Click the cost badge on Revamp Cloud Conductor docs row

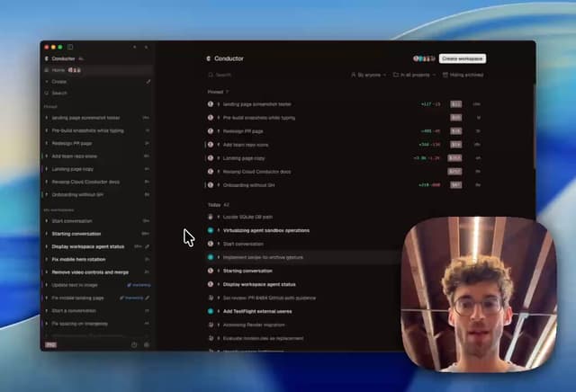point(454,172)
